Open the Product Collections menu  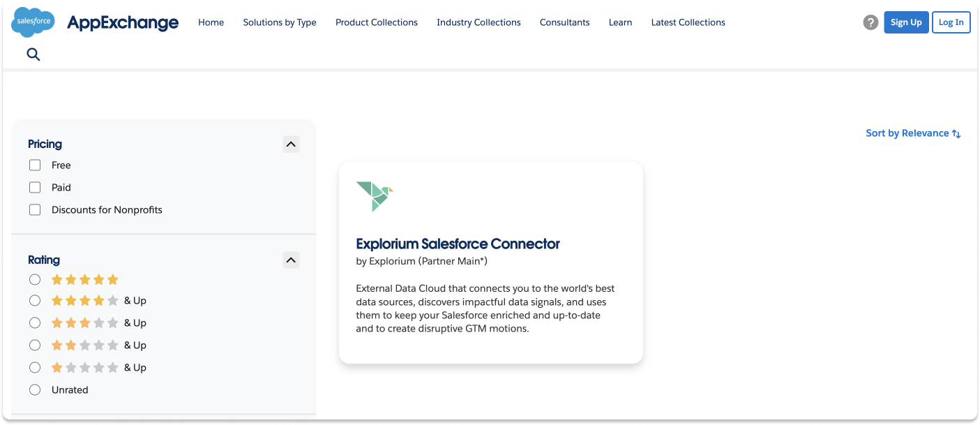[376, 22]
